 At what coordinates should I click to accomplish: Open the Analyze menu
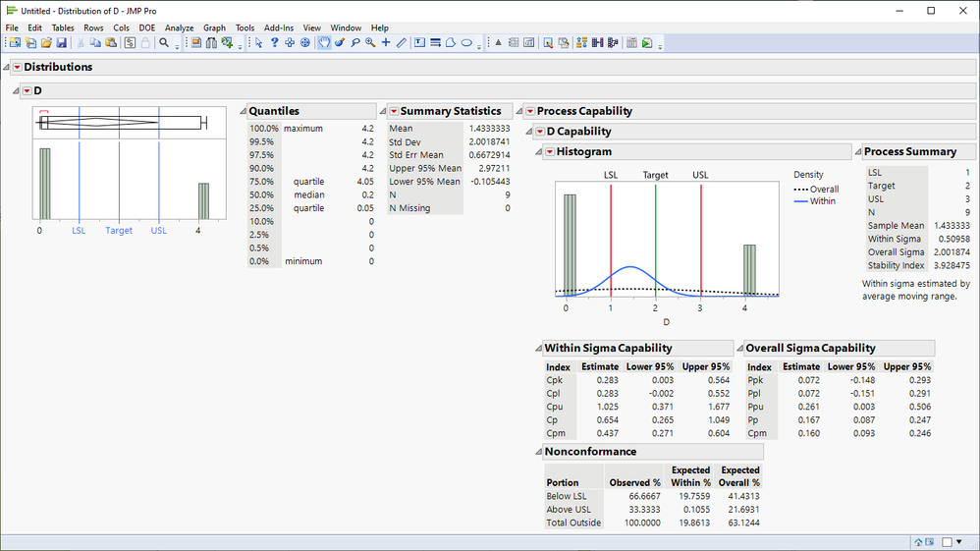pyautogui.click(x=179, y=28)
